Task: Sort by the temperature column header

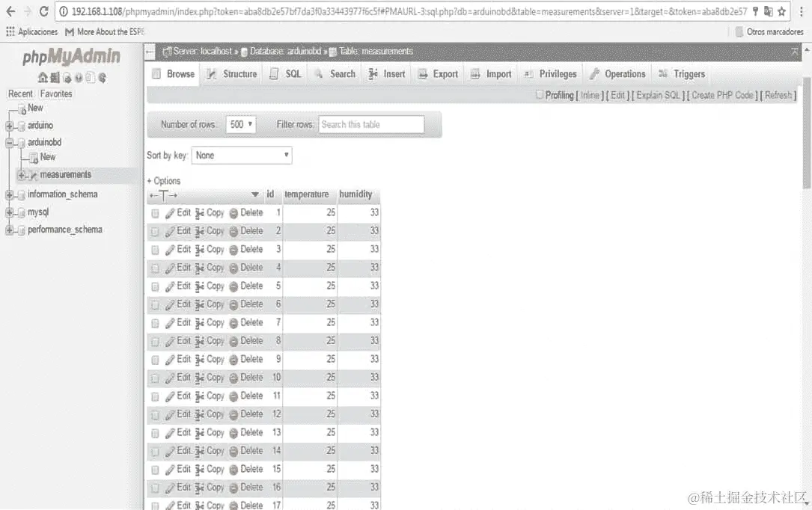Action: [307, 194]
